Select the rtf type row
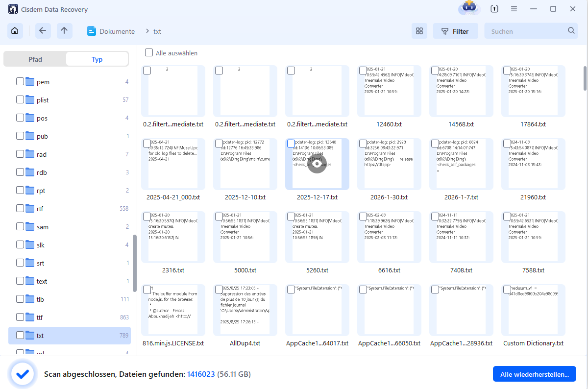The width and height of the screenshot is (588, 389). (x=70, y=209)
